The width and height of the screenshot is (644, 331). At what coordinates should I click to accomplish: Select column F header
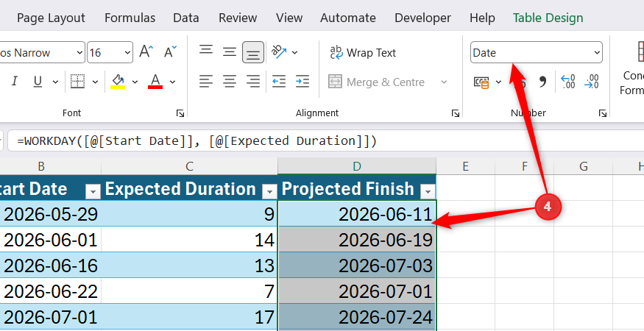(525, 166)
